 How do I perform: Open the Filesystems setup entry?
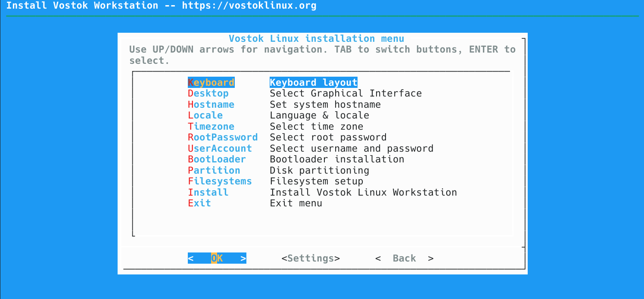220,181
